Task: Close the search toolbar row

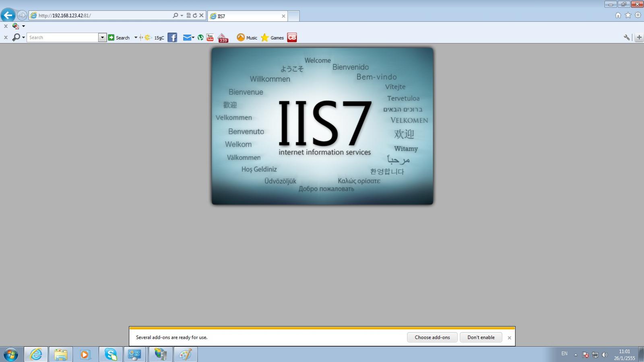Action: 6,37
